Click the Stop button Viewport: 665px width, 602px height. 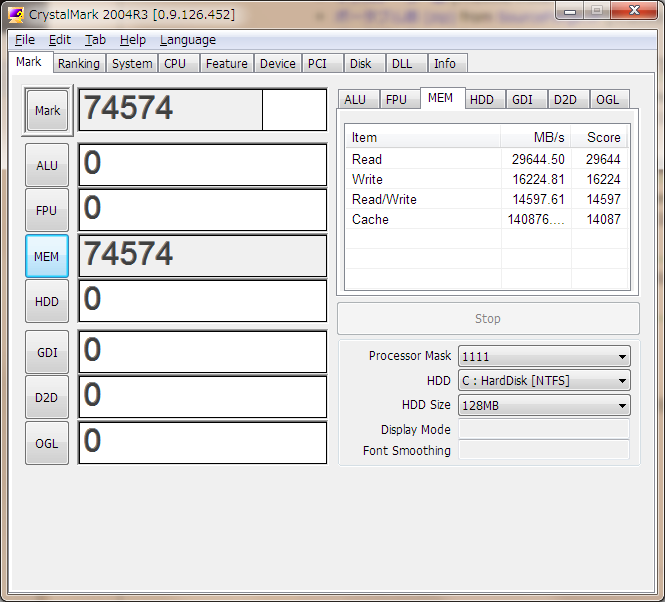point(487,319)
